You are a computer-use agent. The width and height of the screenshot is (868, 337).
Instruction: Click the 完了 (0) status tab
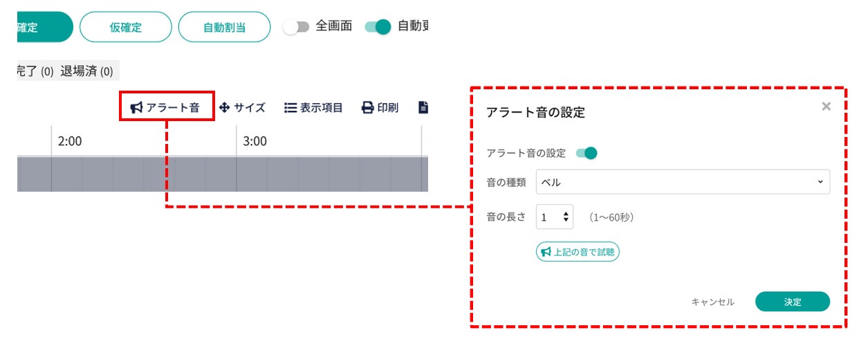click(35, 71)
